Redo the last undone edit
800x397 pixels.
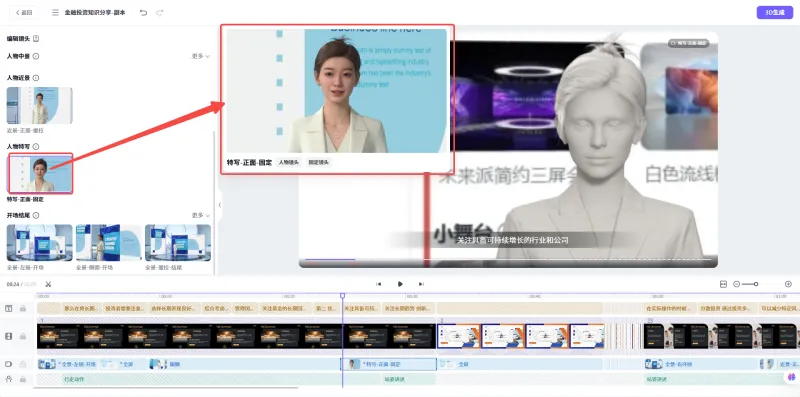point(160,12)
